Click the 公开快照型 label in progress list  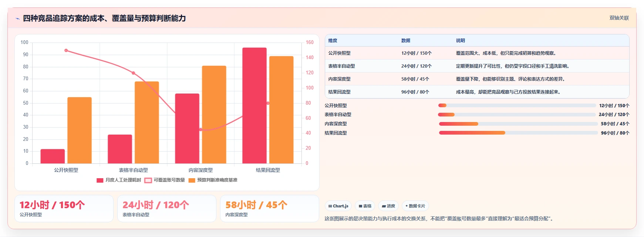[336, 105]
